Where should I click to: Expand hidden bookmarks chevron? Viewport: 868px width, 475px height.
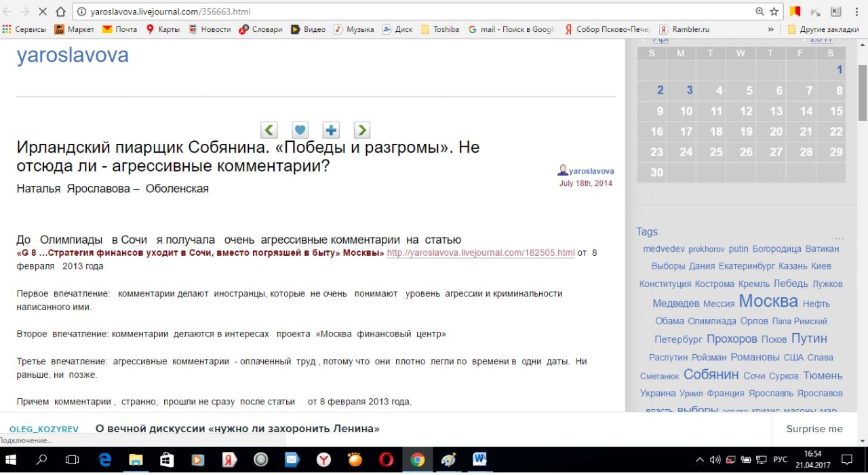(771, 29)
